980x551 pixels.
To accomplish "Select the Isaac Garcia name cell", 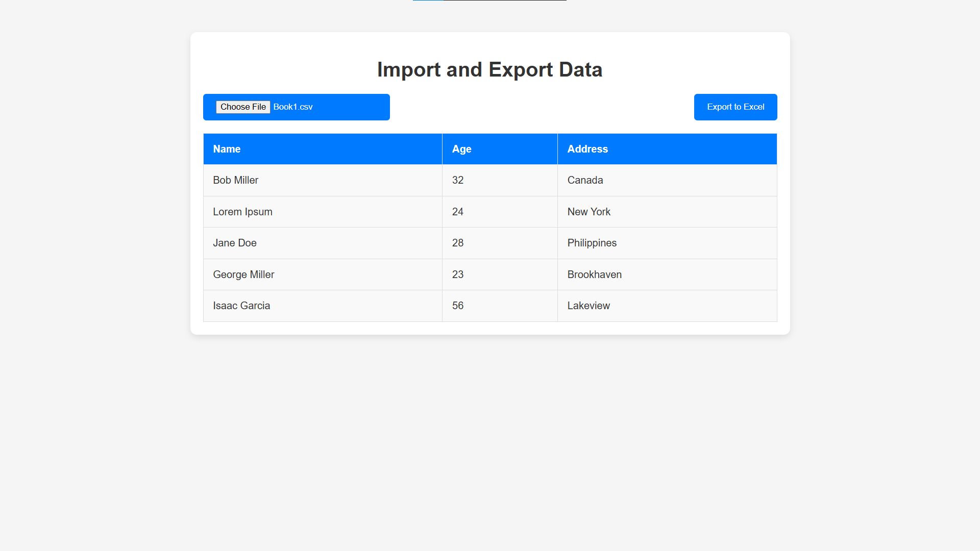I will coord(323,306).
